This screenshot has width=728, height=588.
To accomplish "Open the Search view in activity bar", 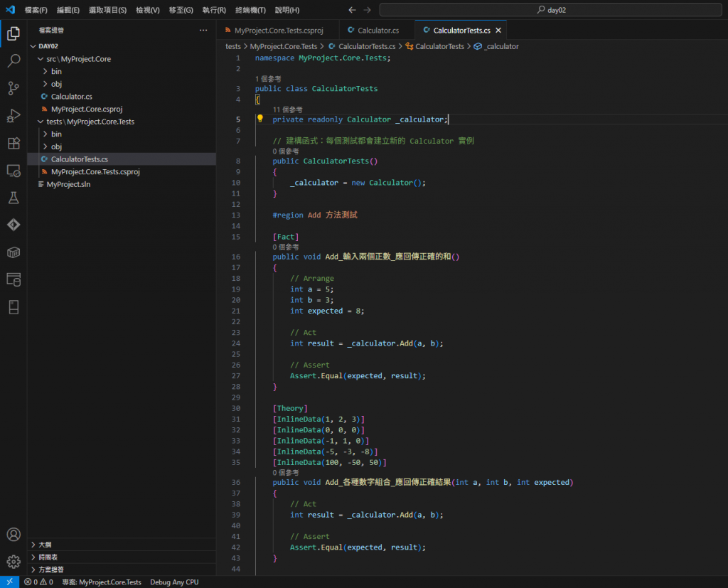I will click(x=14, y=61).
